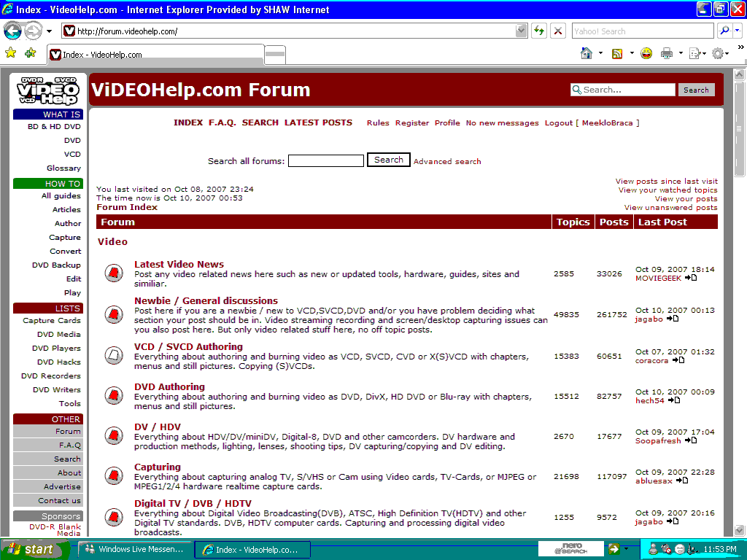The height and width of the screenshot is (560, 747).
Task: Click latest post arrow icon next to MOVIEGEEK
Action: pyautogui.click(x=691, y=278)
